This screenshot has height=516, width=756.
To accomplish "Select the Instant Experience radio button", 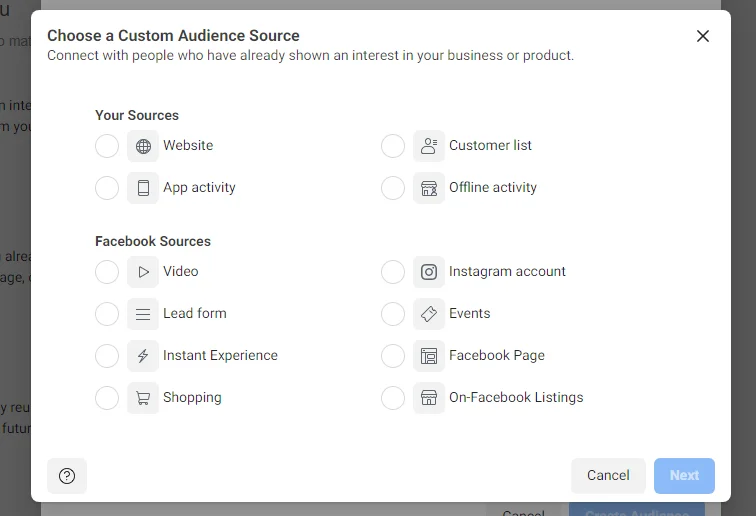I will (107, 356).
